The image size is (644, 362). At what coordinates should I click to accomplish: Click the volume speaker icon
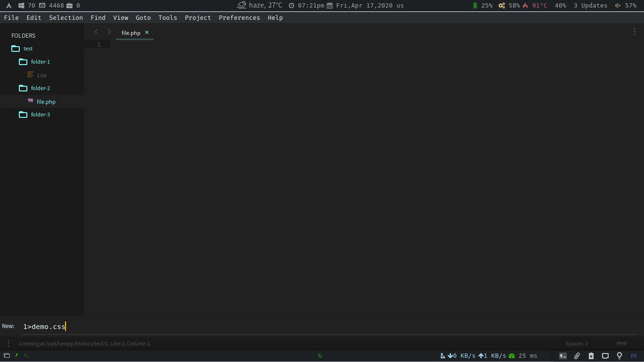coord(618,6)
